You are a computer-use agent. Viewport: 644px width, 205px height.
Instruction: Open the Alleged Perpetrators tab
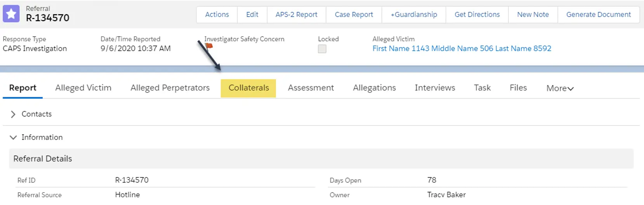[170, 88]
